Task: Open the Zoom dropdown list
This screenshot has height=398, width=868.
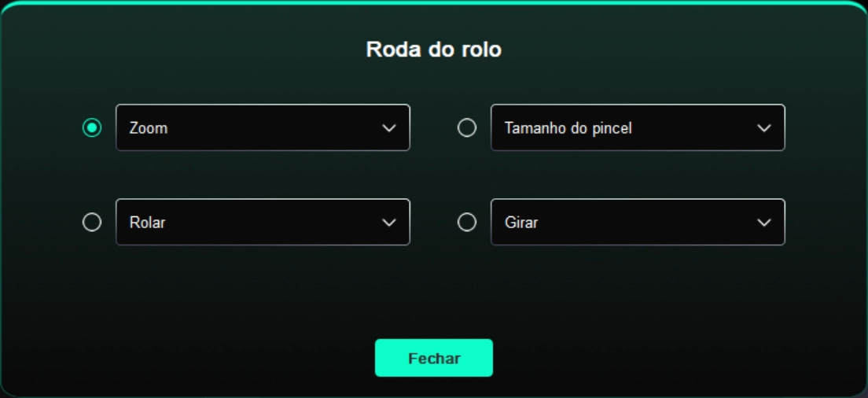Action: tap(263, 127)
